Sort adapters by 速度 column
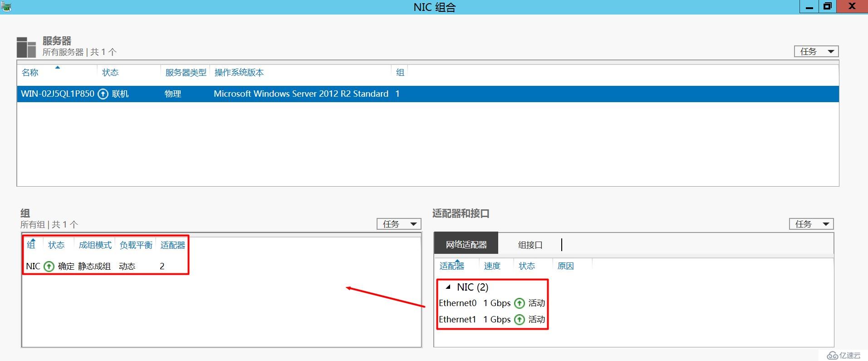 [492, 266]
